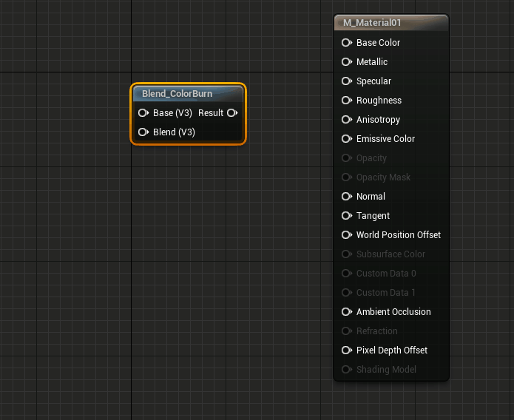The height and width of the screenshot is (420, 514).
Task: Click the greyed 'Shading Model' label
Action: point(386,370)
